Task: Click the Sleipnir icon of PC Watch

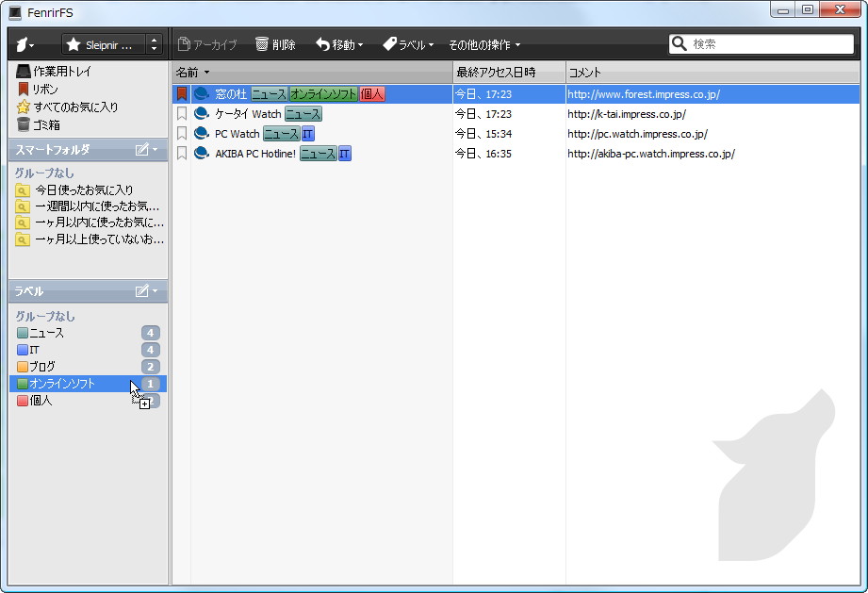Action: click(x=202, y=133)
